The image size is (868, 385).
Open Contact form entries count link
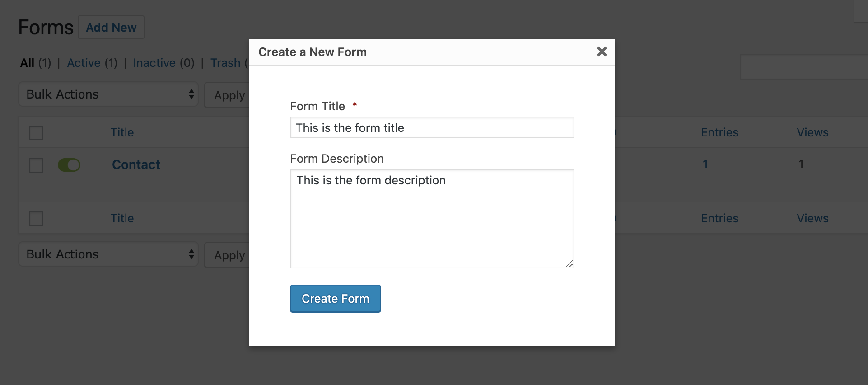coord(705,164)
